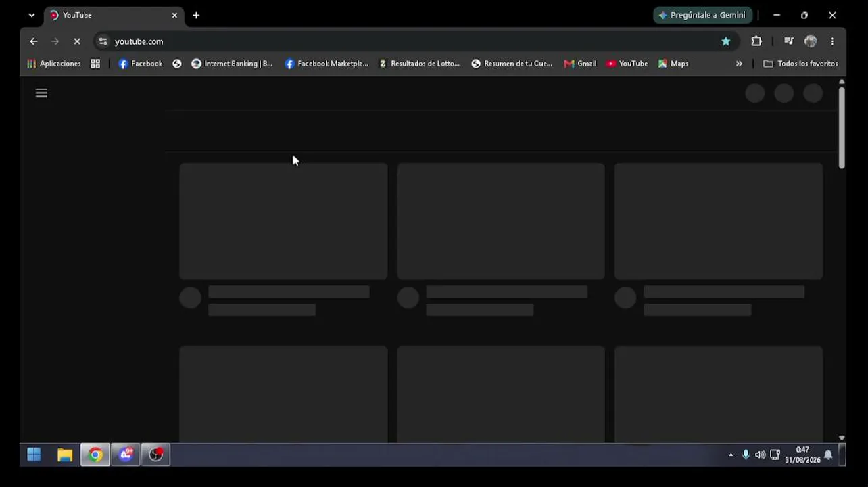View site information icon in address bar
Screen dimensions: 868x487
pyautogui.click(x=103, y=41)
